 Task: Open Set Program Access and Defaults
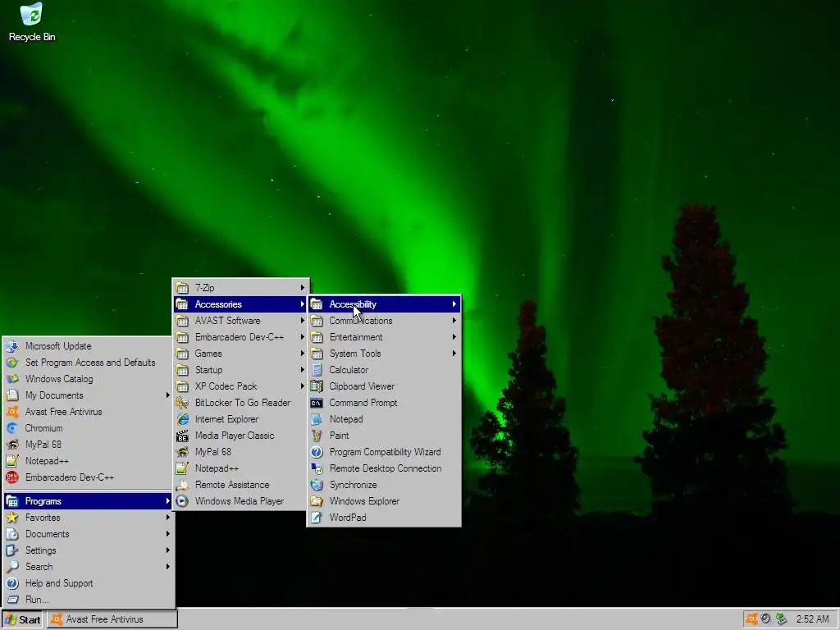point(89,363)
